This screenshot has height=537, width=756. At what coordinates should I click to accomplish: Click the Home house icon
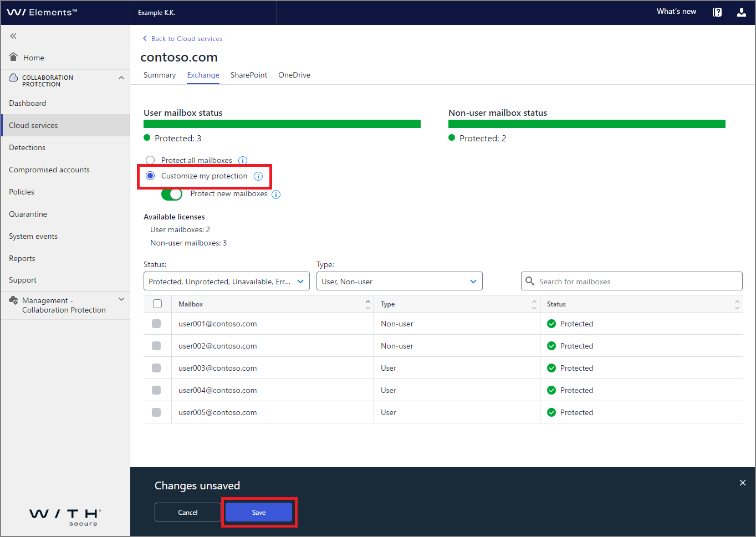tap(14, 57)
